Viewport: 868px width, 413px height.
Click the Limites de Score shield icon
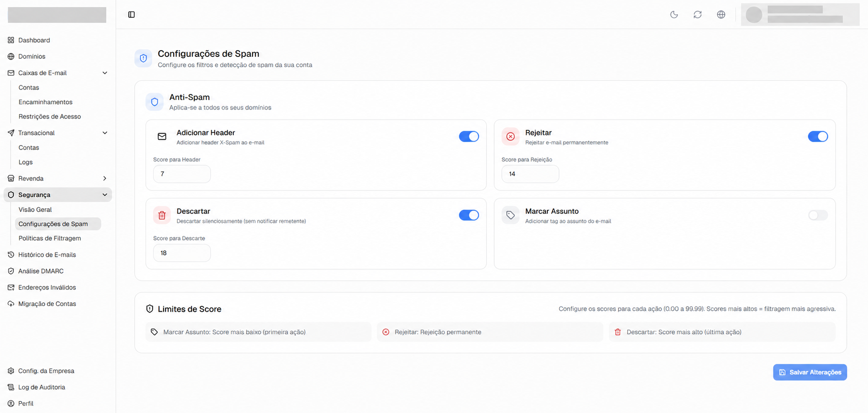pyautogui.click(x=150, y=309)
